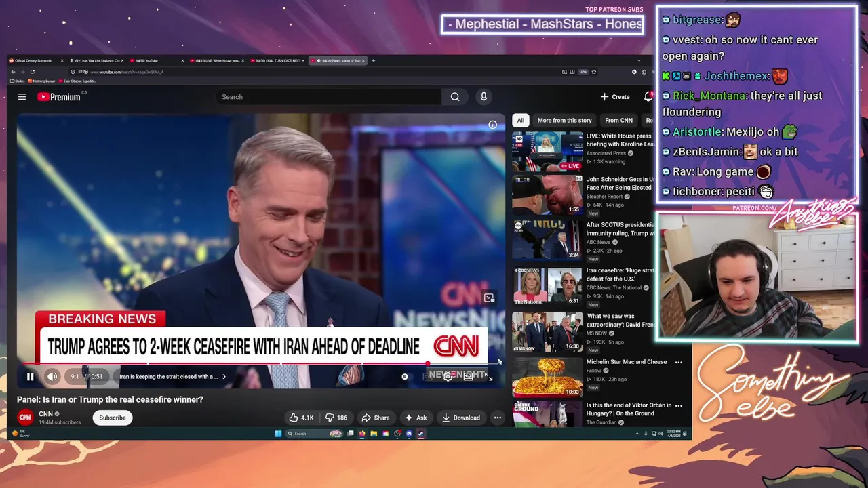Open CNN channel avatar
Image resolution: width=868 pixels, height=488 pixels.
point(25,418)
